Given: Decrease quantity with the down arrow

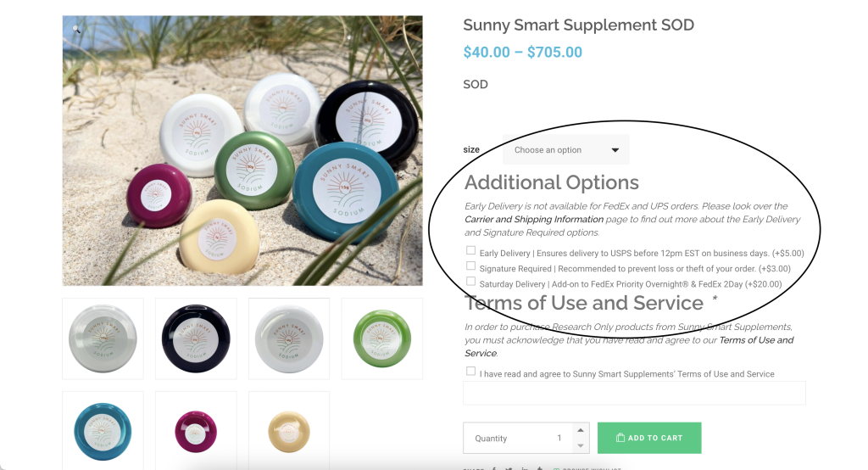Looking at the screenshot, I should [x=580, y=445].
